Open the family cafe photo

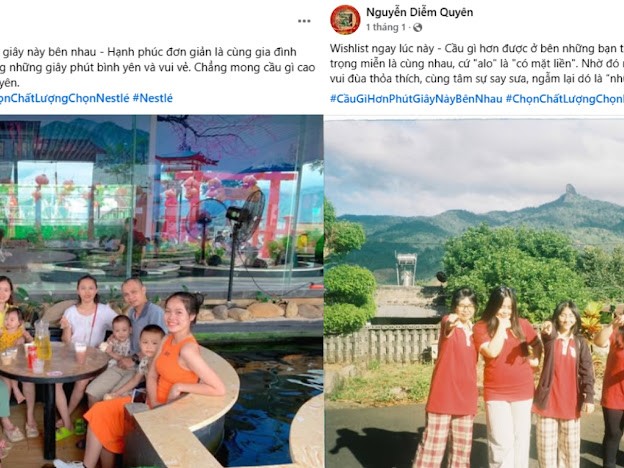(x=161, y=291)
